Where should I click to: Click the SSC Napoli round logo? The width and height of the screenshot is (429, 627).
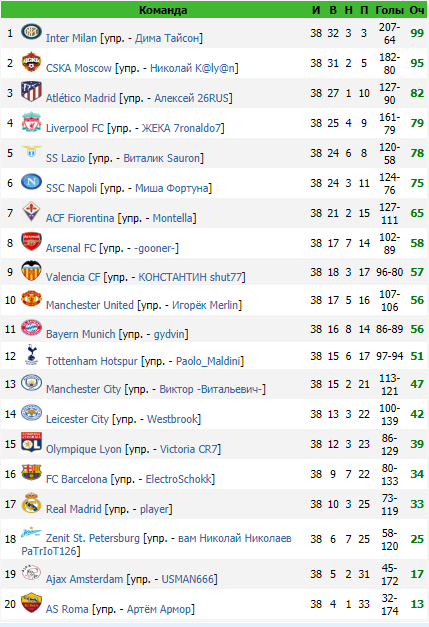(x=31, y=181)
